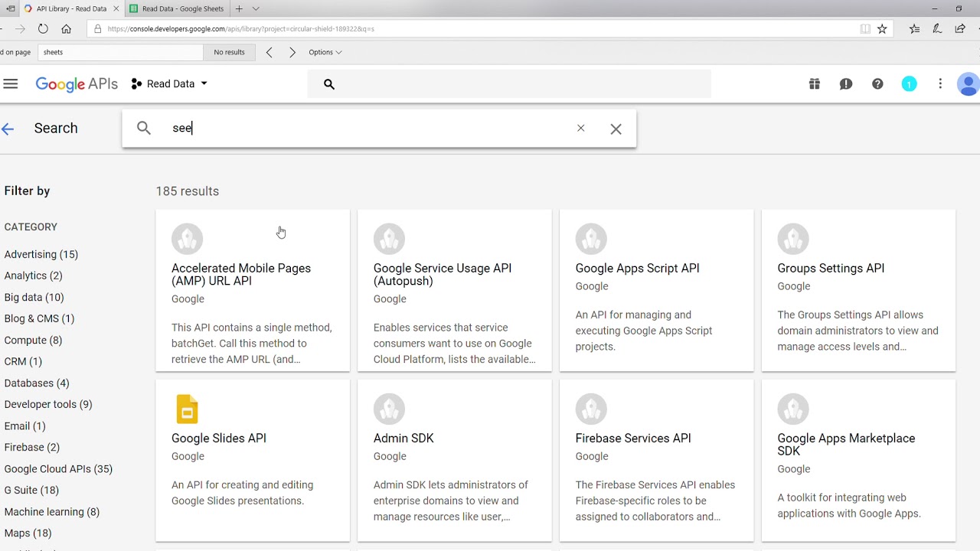
Task: Click the notifications badge icon
Action: pos(909,84)
